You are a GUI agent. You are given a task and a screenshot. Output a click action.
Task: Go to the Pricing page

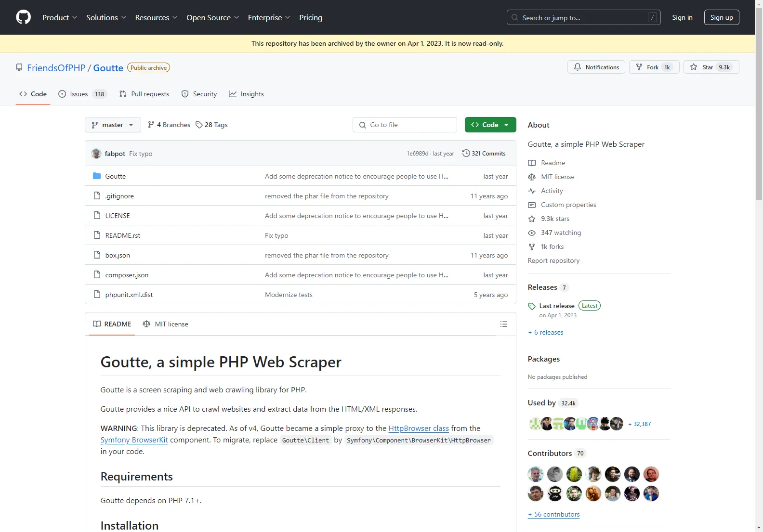[x=311, y=17]
